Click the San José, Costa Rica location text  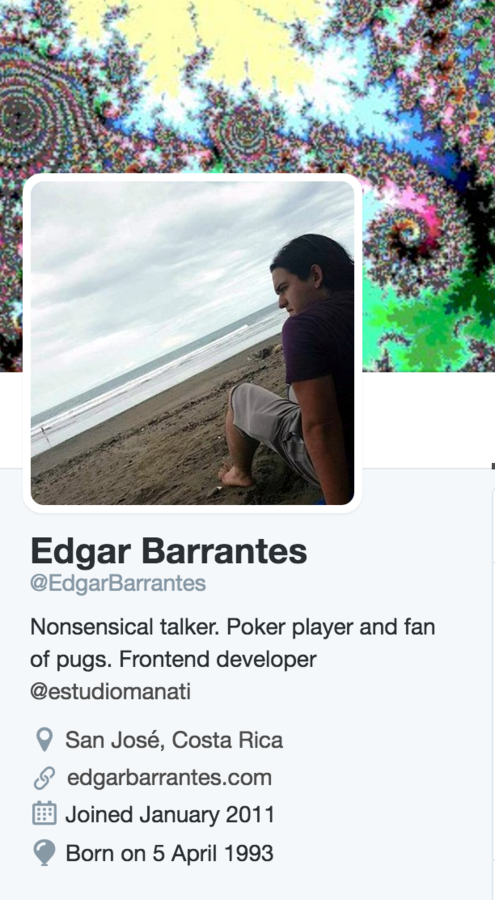pos(174,740)
